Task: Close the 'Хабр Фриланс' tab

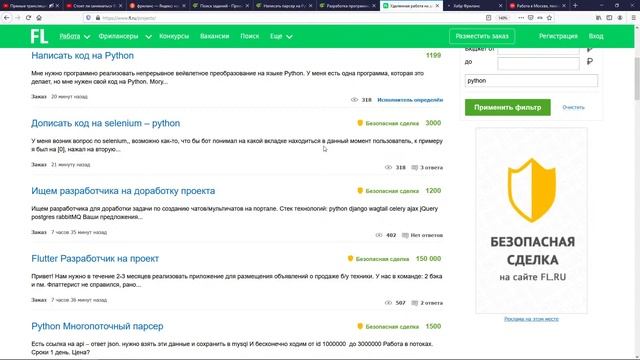Action: coord(500,6)
